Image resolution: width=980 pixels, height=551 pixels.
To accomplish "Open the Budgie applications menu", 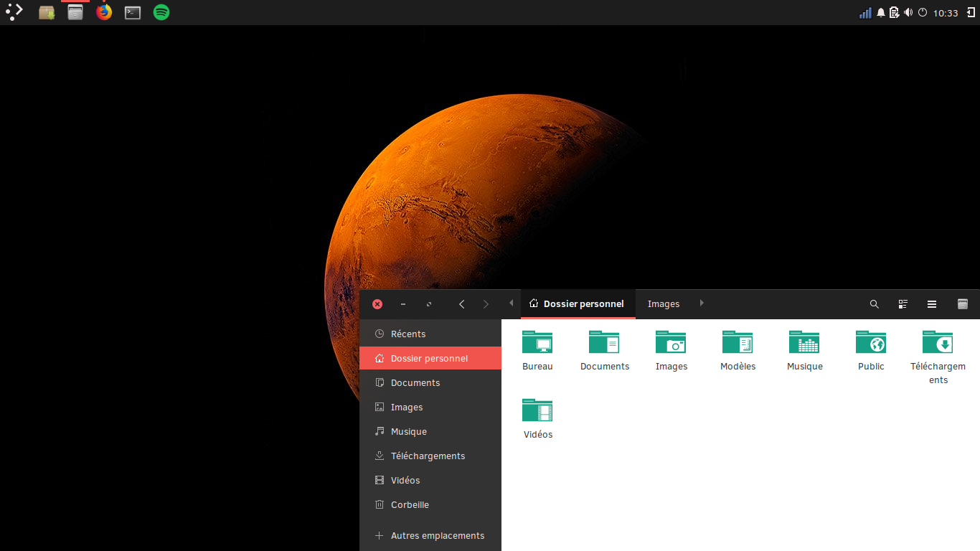I will coord(14,11).
